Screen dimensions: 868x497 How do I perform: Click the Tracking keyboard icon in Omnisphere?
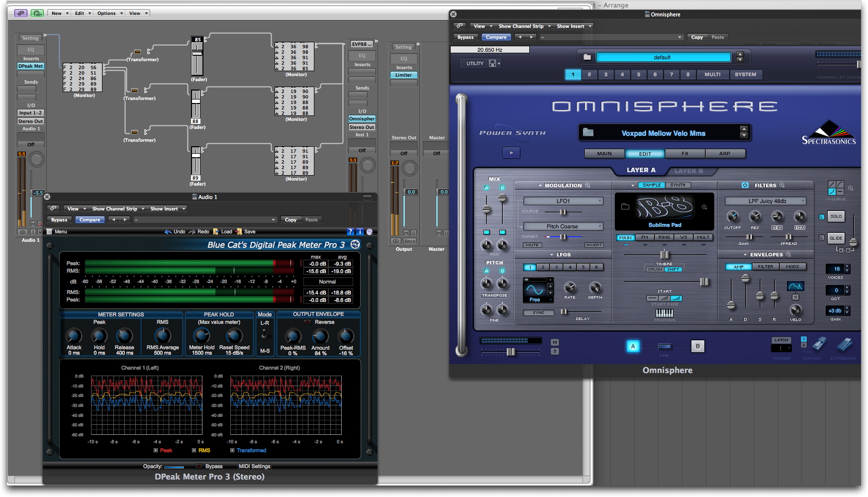(664, 313)
